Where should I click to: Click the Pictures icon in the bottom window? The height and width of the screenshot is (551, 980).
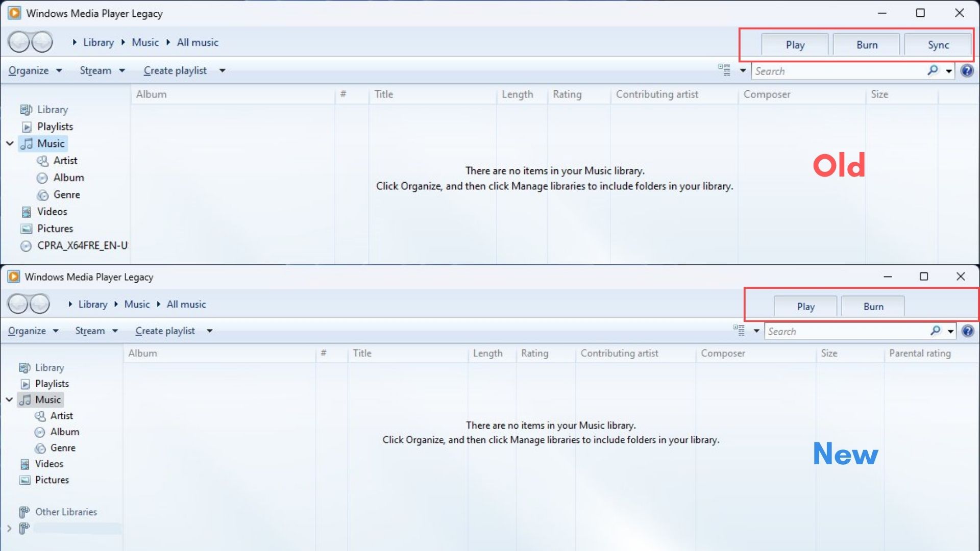tap(24, 480)
